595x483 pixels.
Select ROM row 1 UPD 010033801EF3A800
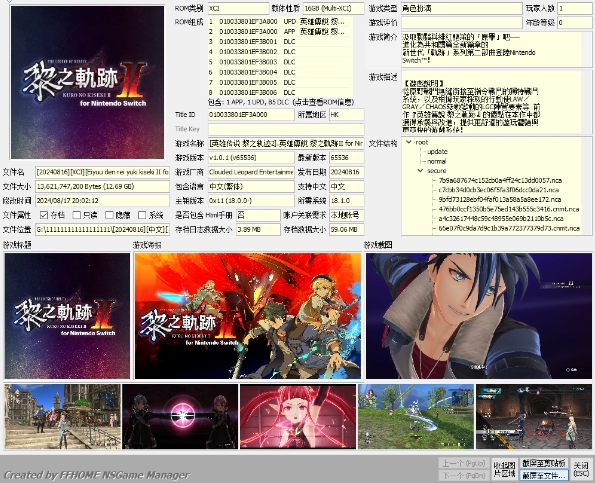point(280,21)
